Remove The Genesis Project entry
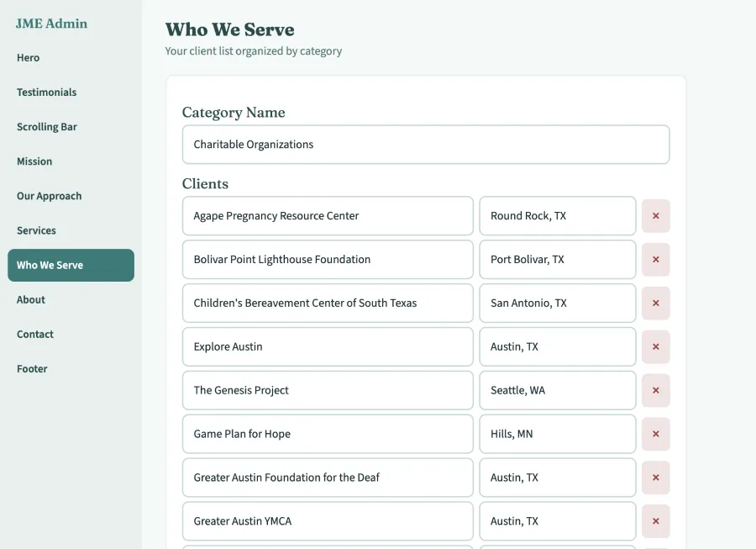The width and height of the screenshot is (756, 549). [655, 390]
